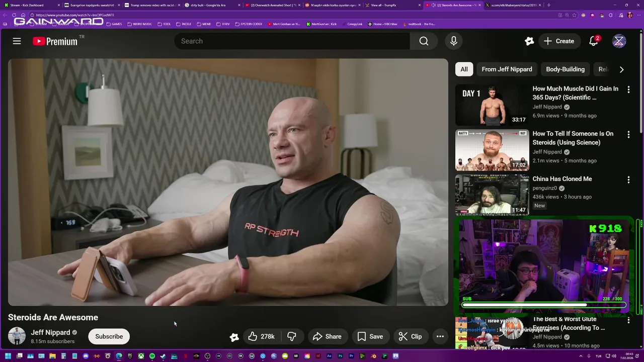Open 'Home • HBO Max' bookmark

(x=382, y=24)
